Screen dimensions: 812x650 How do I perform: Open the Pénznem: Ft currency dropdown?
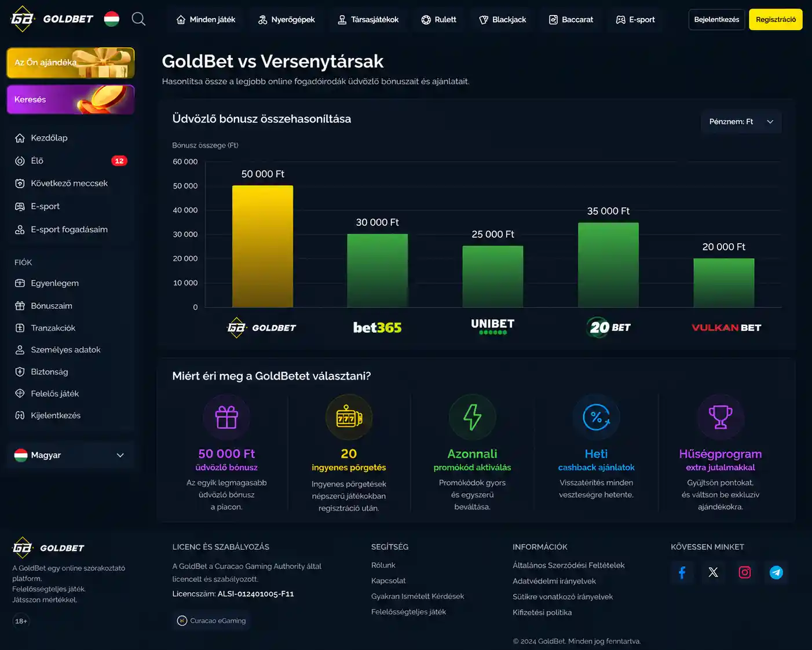[741, 122]
